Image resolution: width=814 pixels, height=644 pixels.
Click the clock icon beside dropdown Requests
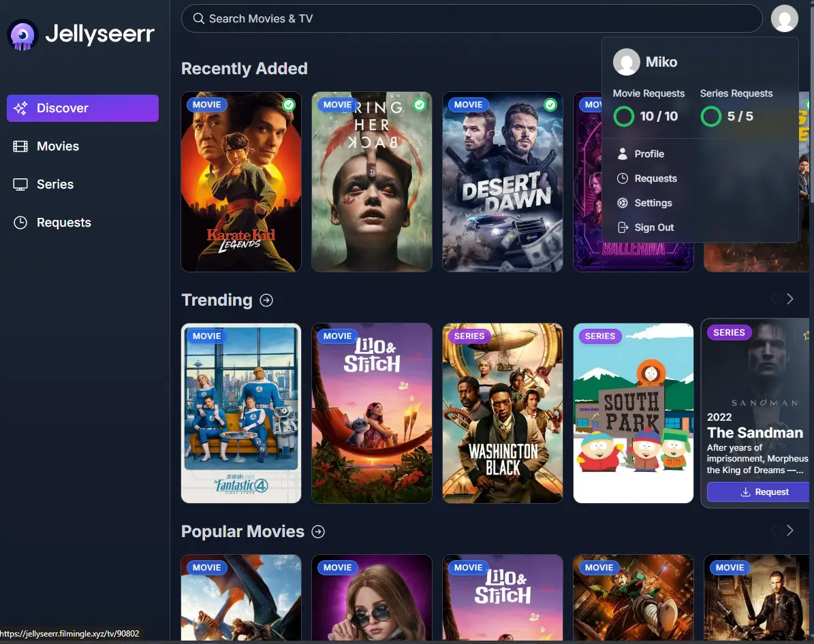coord(623,178)
